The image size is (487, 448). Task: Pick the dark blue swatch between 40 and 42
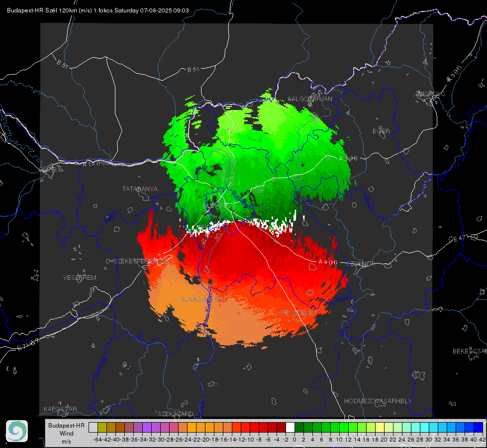coord(479,428)
